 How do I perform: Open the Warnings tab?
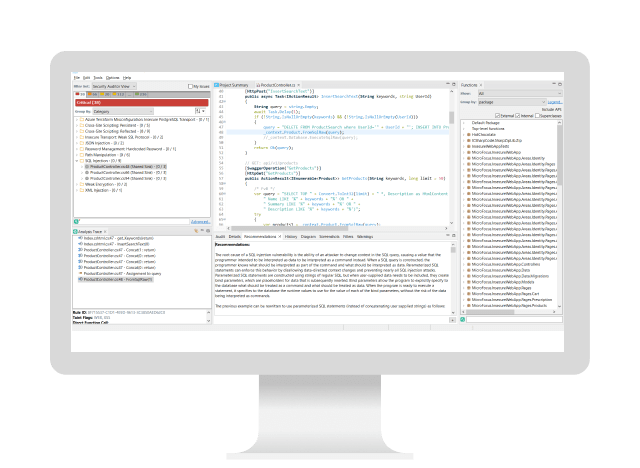pos(365,237)
